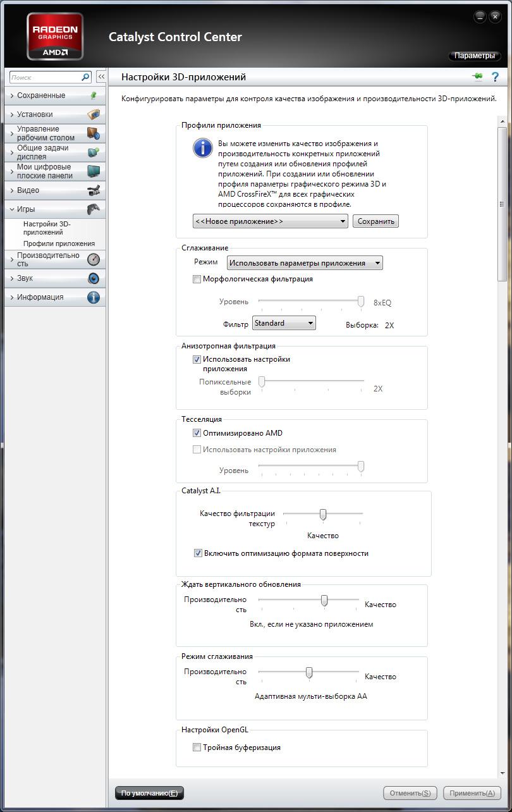Click the Попиксельные выборки slider handle
512x812 pixels.
tap(261, 381)
